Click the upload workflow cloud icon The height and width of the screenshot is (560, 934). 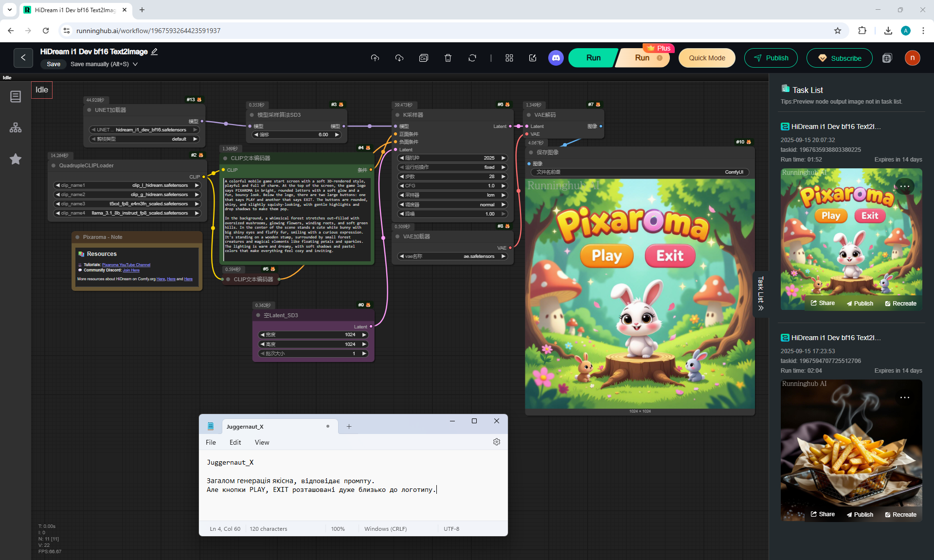point(375,58)
